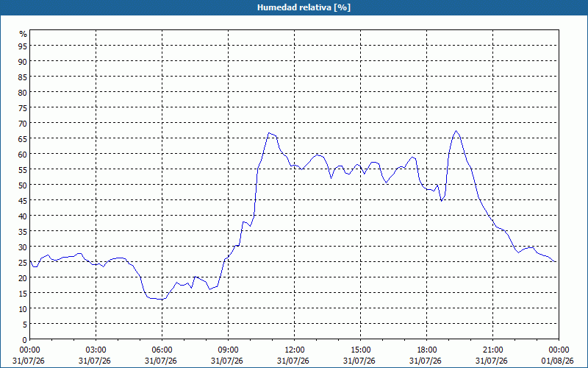Image resolution: width=588 pixels, height=368 pixels.
Task: Click the humidity curve's peak after 18:00
Action: [456, 131]
